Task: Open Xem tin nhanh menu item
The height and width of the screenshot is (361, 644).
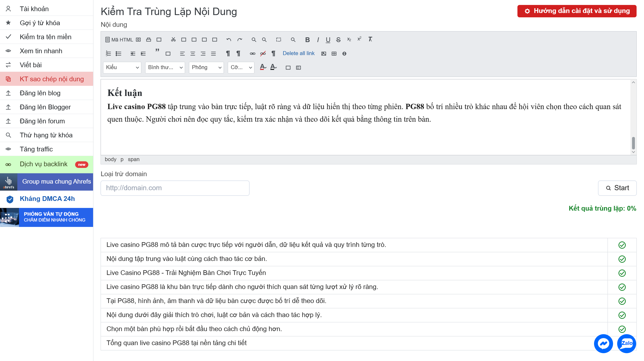Action: pyautogui.click(x=46, y=51)
